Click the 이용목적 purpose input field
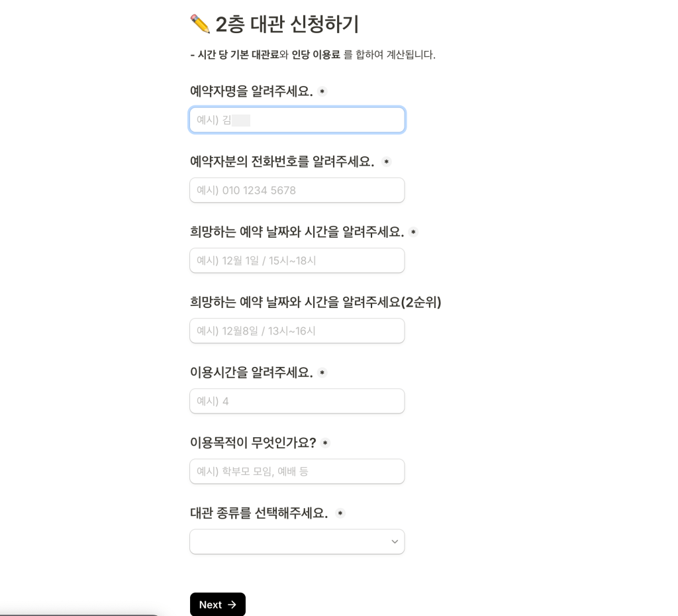Viewport: 678px width, 616px height. click(x=297, y=471)
